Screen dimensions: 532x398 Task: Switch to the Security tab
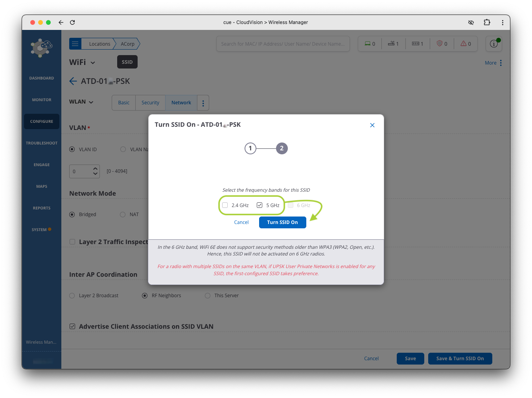[150, 103]
